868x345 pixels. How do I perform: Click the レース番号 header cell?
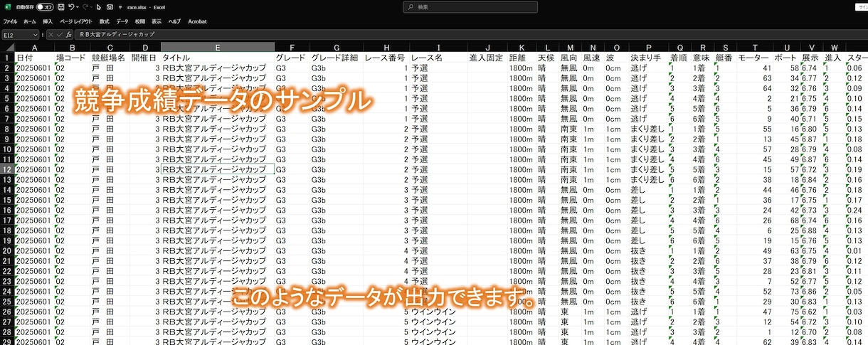(386, 58)
